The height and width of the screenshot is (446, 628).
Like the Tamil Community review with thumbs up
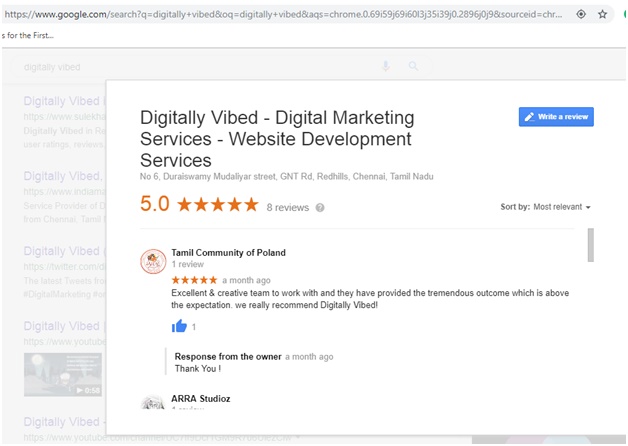179,326
